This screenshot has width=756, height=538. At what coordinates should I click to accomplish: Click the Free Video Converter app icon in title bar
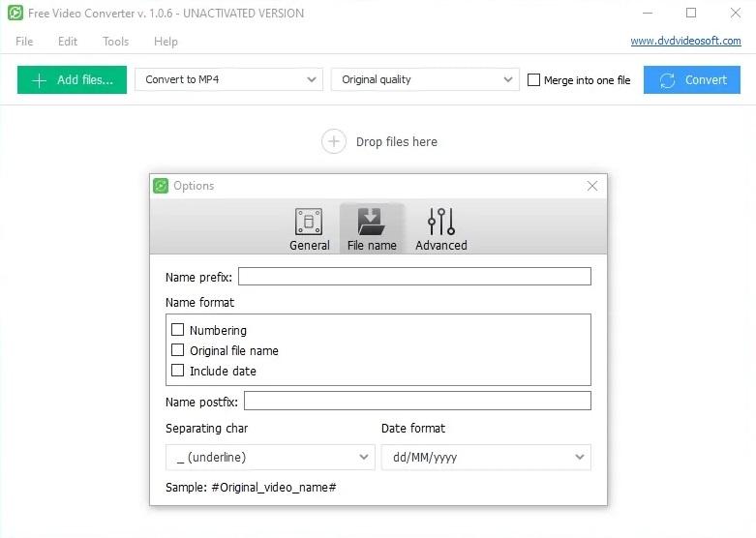tap(15, 13)
